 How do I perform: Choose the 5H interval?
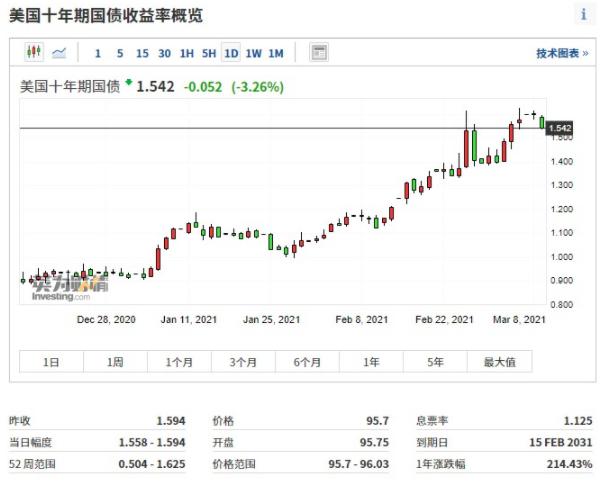point(208,53)
